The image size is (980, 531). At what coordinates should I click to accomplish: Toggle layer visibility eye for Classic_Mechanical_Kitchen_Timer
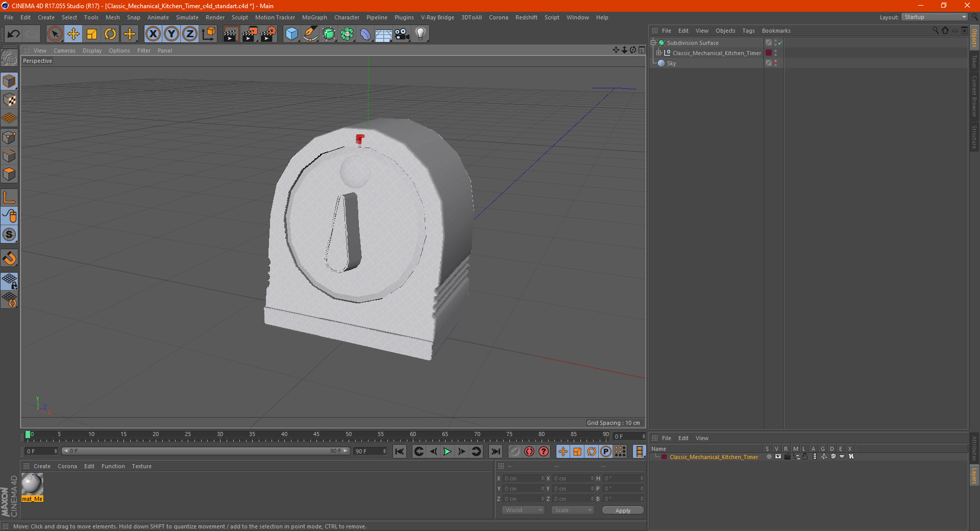tap(778, 456)
